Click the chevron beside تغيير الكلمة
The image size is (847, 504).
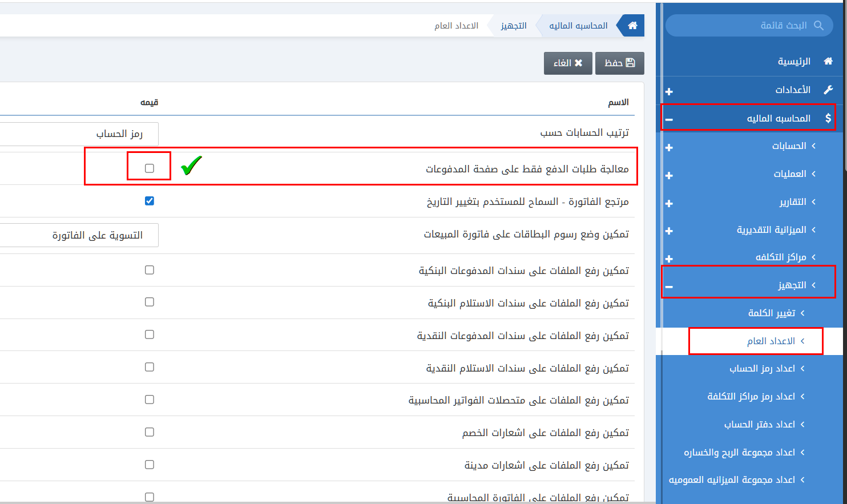[x=802, y=313]
